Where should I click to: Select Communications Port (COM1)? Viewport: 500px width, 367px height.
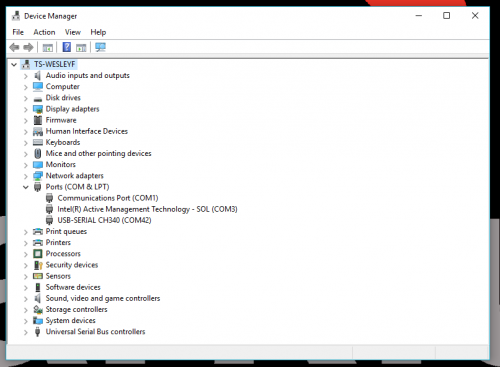click(x=108, y=198)
